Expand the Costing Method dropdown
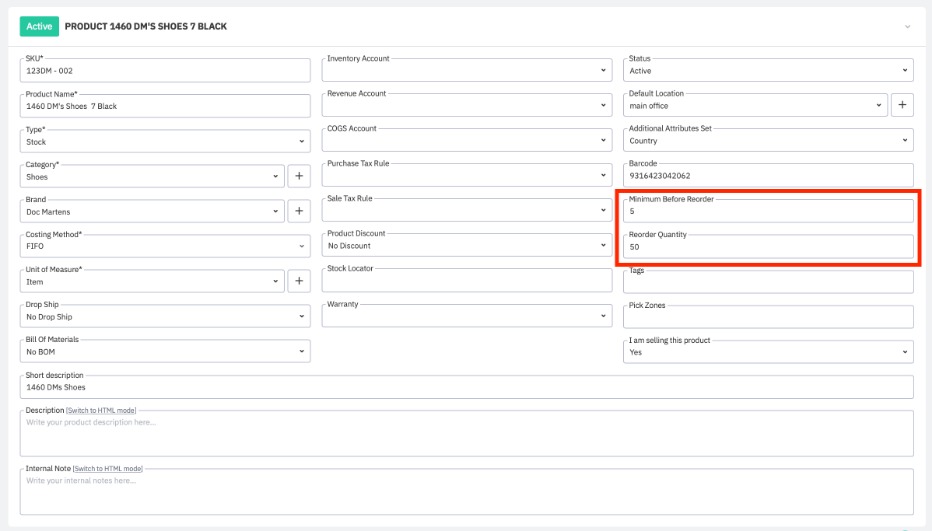The width and height of the screenshot is (932, 531). [165, 246]
